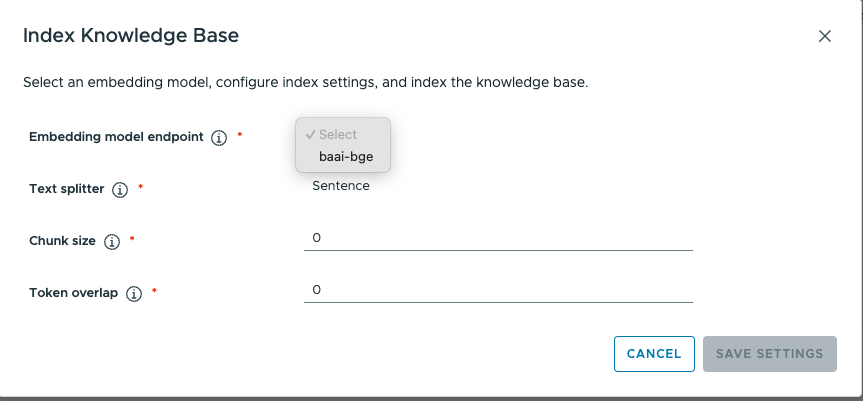Focus the Chunk size input field
863x401 pixels.
click(498, 238)
